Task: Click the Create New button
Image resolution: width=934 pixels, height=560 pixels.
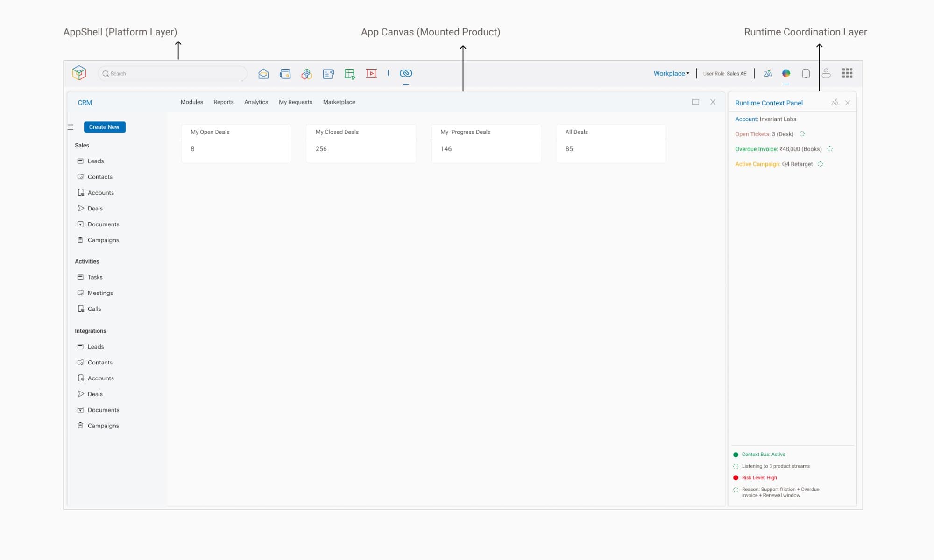Action: click(x=105, y=126)
